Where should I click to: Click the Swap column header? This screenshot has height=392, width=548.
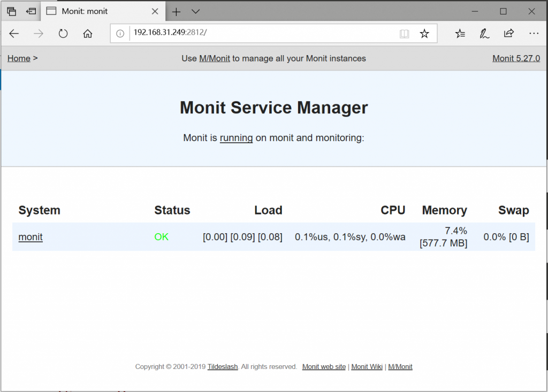(x=514, y=210)
